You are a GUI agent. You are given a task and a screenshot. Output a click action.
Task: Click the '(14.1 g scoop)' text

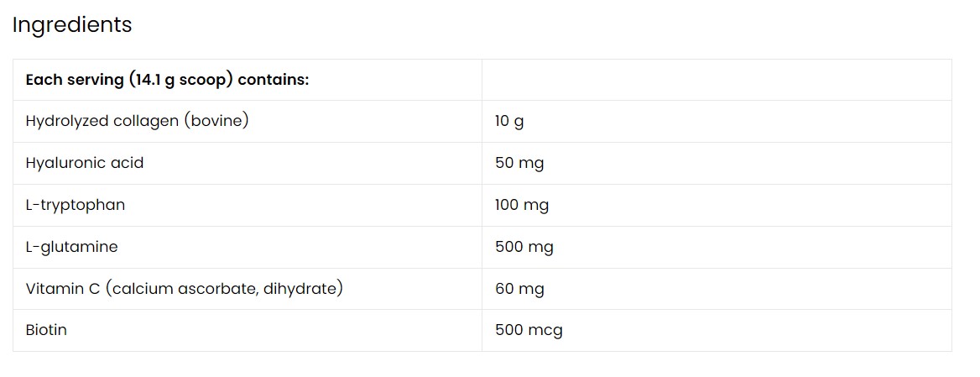pyautogui.click(x=180, y=80)
